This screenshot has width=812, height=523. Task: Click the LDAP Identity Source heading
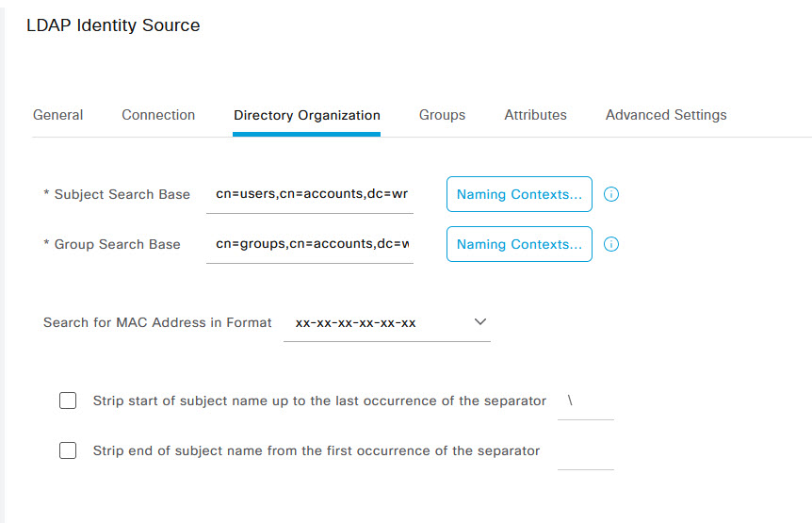pos(113,25)
